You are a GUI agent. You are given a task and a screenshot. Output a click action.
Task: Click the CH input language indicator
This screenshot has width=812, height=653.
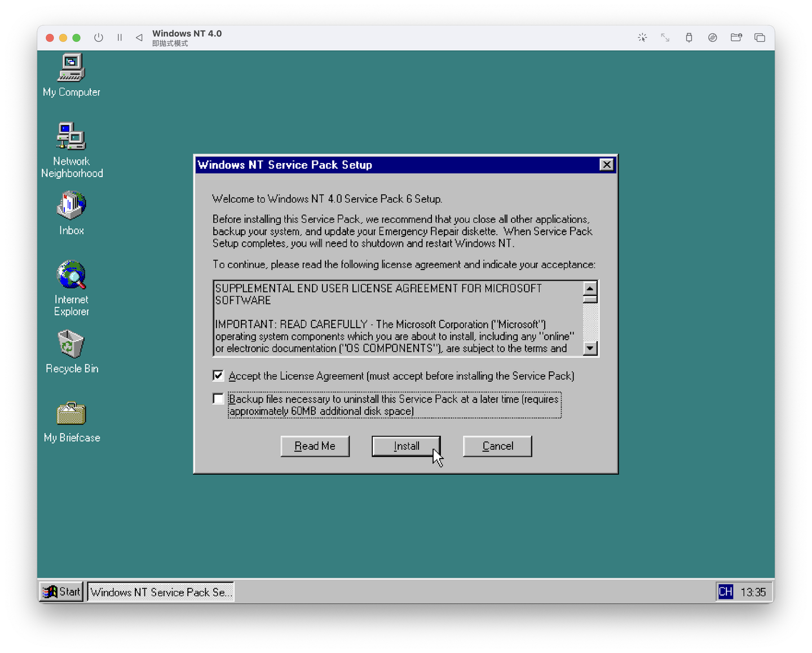coord(726,592)
